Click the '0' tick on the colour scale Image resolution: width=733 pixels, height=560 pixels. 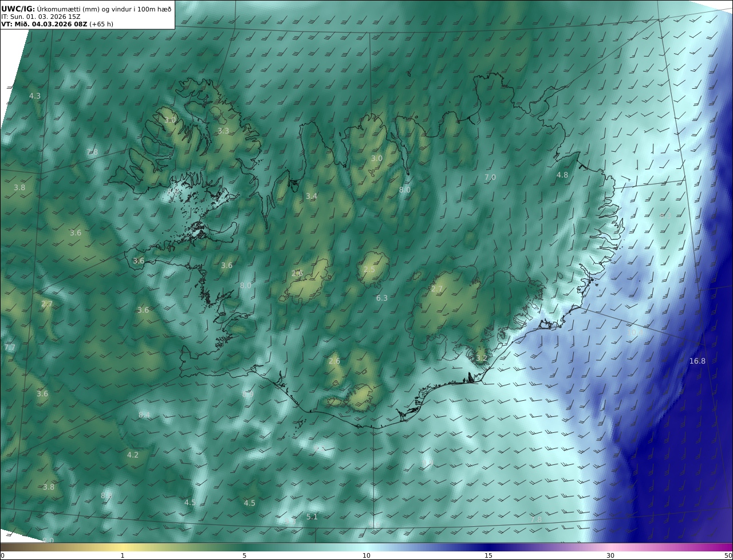pos(2,555)
